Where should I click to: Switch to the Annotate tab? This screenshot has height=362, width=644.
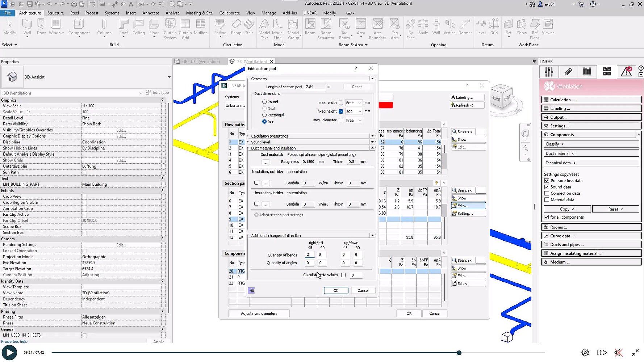(x=151, y=13)
